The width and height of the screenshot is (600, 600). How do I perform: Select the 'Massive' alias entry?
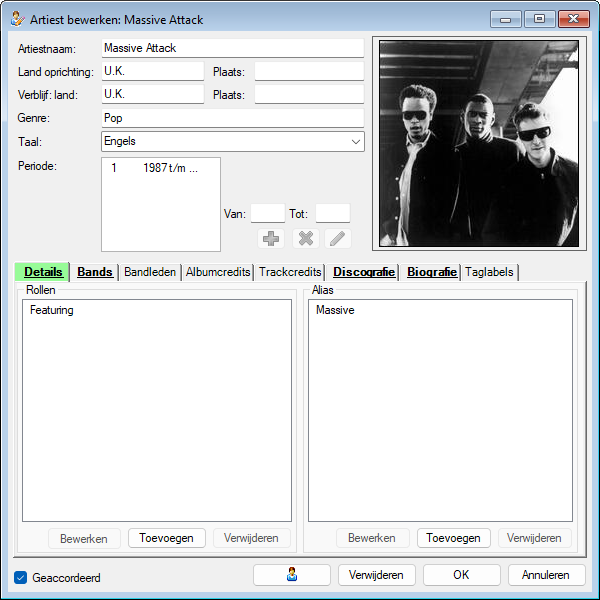tap(335, 310)
